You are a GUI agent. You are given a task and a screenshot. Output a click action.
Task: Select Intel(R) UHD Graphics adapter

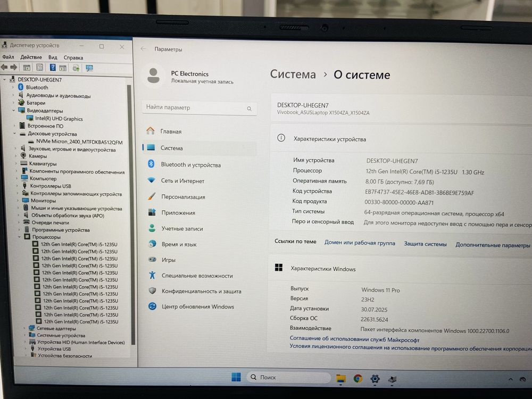pos(59,119)
